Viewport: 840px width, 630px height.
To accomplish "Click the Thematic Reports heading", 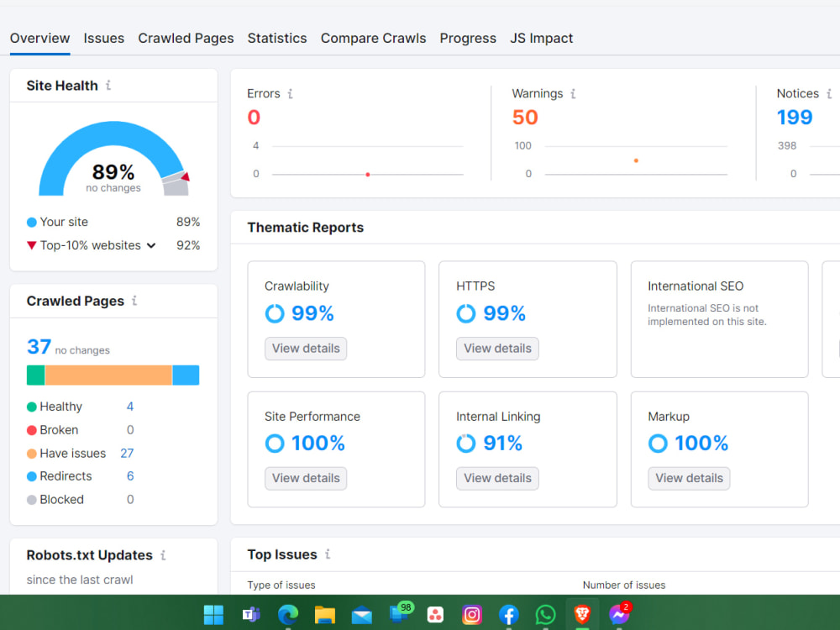I will coord(306,228).
